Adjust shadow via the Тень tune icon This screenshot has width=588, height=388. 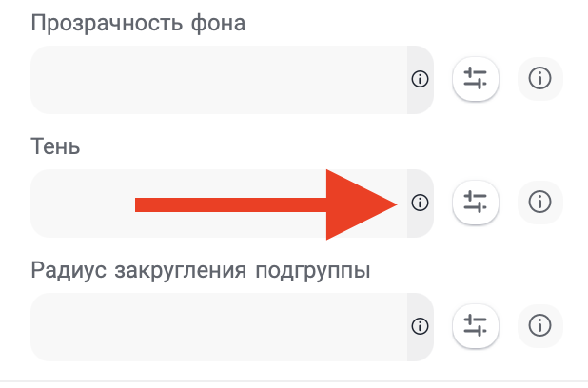[475, 203]
